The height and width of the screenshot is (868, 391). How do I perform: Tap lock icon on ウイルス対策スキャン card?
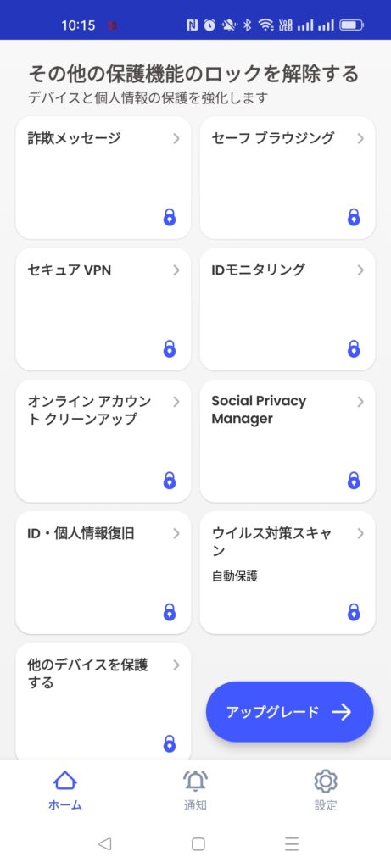354,612
